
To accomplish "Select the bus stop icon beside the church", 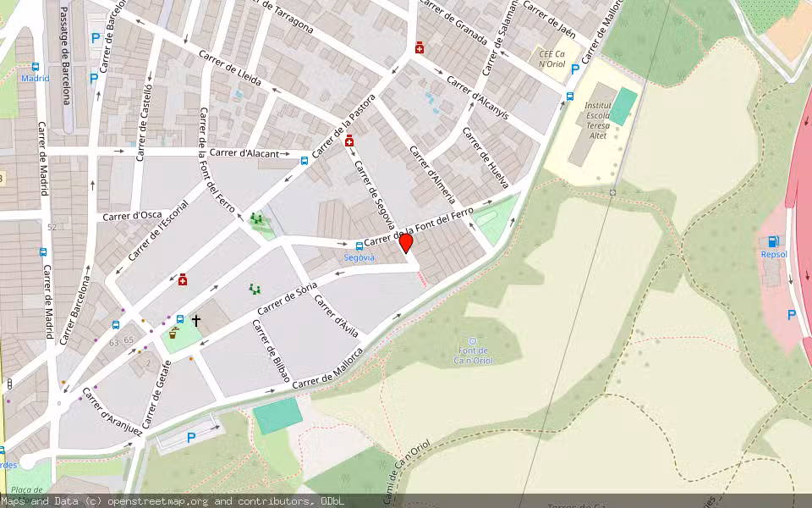I will click(179, 318).
